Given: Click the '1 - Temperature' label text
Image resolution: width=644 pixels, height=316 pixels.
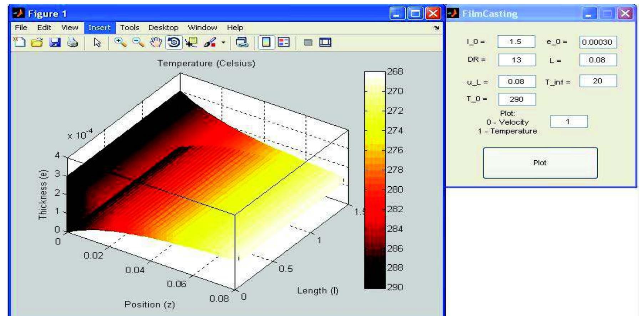Looking at the screenshot, I should pyautogui.click(x=507, y=131).
